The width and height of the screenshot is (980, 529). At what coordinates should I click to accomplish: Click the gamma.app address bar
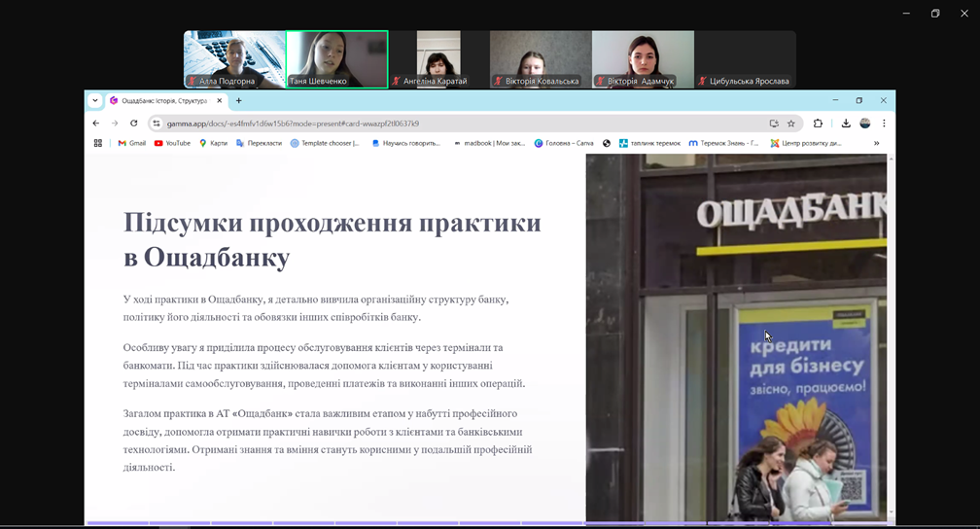click(437, 123)
